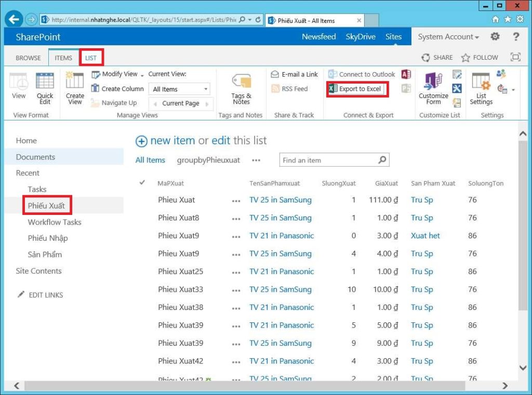This screenshot has height=395, width=532.
Task: Click the new item plus icon
Action: pos(141,141)
